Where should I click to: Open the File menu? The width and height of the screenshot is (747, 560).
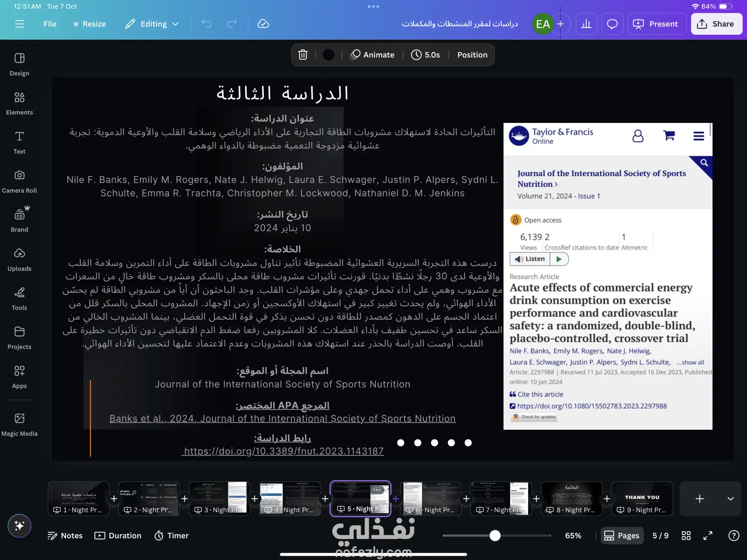(x=50, y=24)
